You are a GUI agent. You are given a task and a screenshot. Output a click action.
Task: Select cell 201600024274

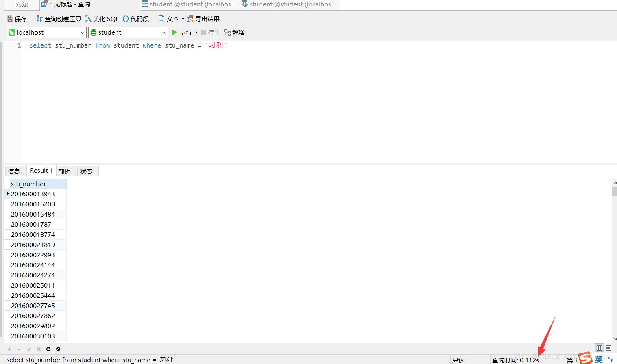(38, 275)
